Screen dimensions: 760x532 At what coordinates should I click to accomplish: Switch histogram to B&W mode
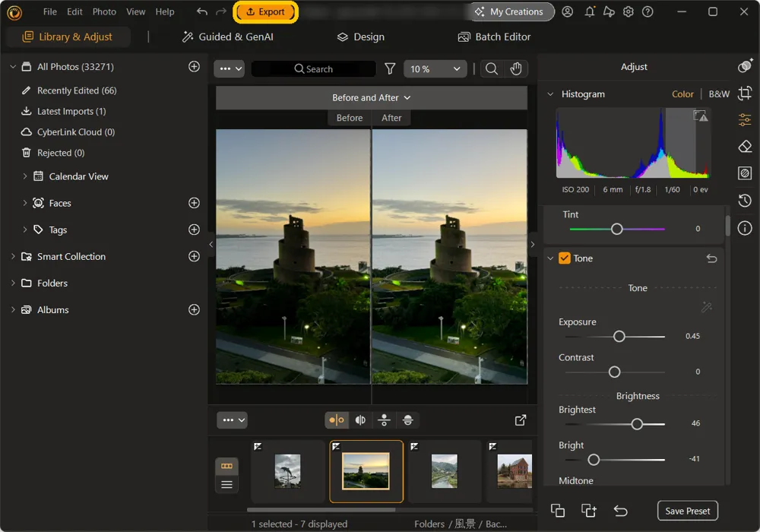(x=719, y=94)
